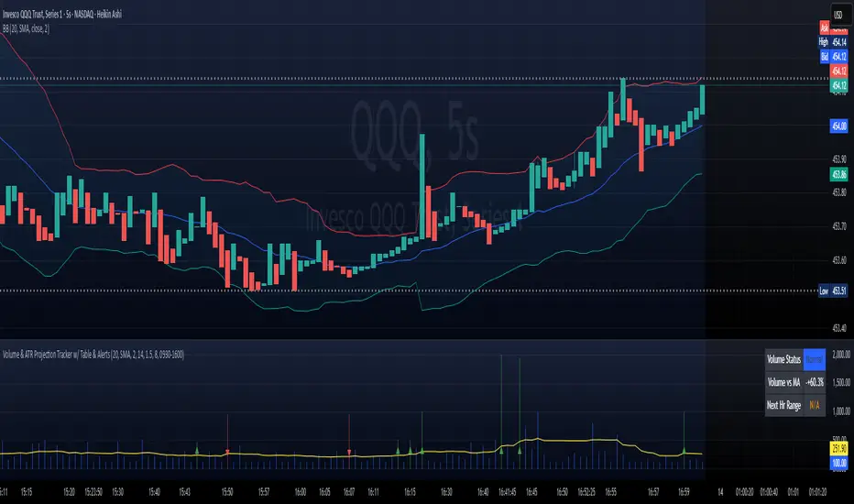Click the 01:00:20 time axis label
The width and height of the screenshot is (854, 504).
pyautogui.click(x=745, y=492)
